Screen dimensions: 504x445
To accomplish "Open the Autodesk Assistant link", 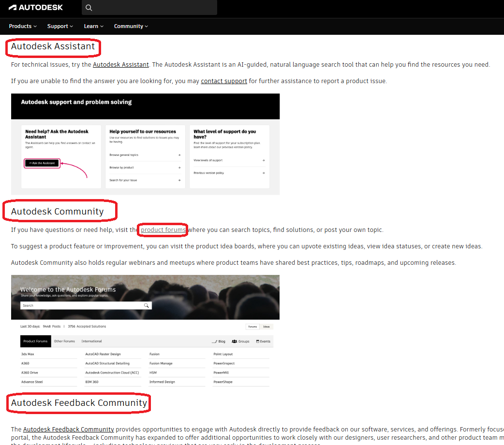I will click(x=120, y=64).
